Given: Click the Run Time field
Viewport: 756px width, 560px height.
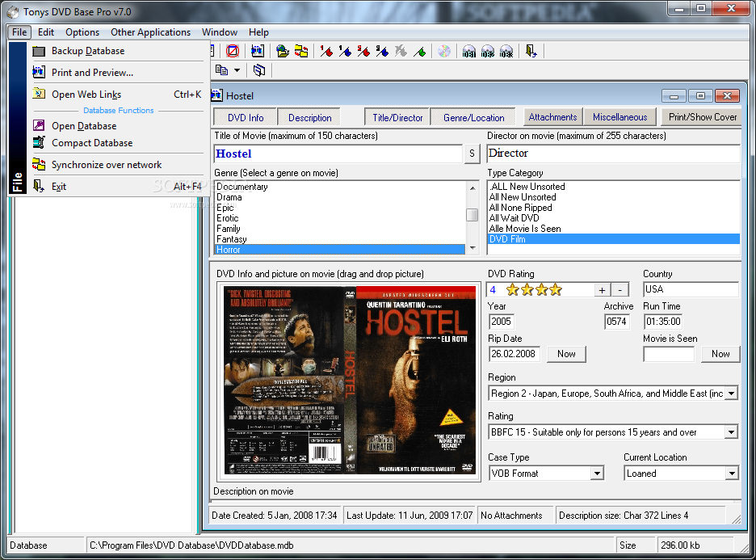Looking at the screenshot, I should [x=663, y=322].
